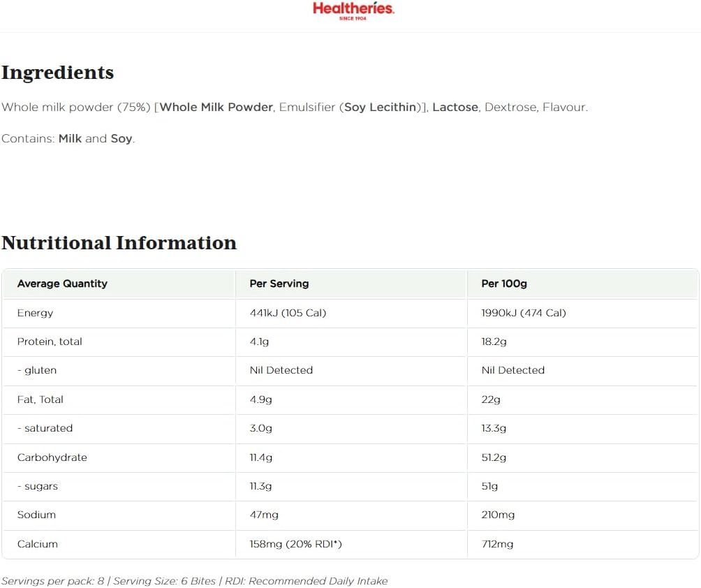The image size is (701, 588).
Task: Click the Energy row label
Action: click(35, 313)
